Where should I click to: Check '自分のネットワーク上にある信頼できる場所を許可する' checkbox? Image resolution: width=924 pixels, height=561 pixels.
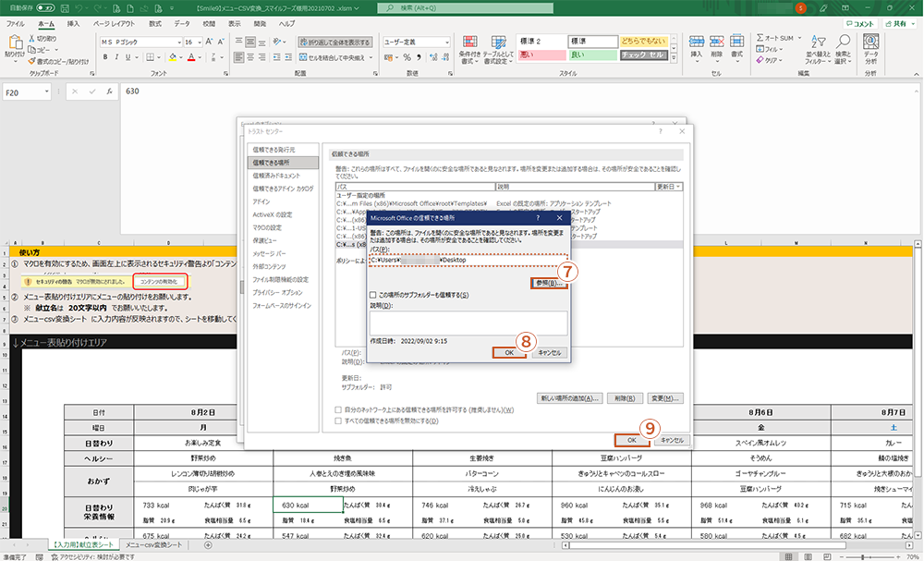(338, 409)
